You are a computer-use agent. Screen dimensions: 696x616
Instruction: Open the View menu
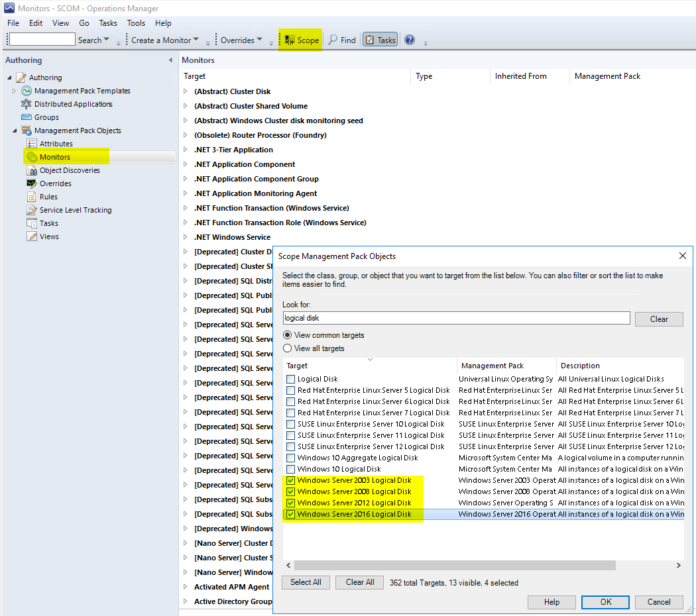click(x=61, y=23)
